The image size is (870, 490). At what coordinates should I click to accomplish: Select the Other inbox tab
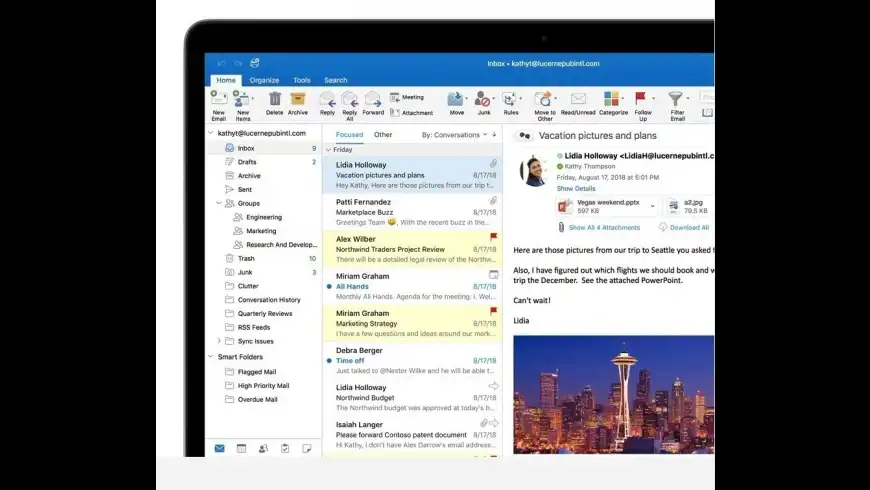(383, 134)
